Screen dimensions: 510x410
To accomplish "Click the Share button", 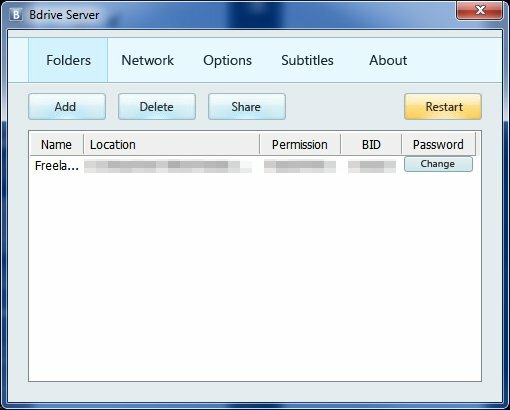I will point(247,107).
